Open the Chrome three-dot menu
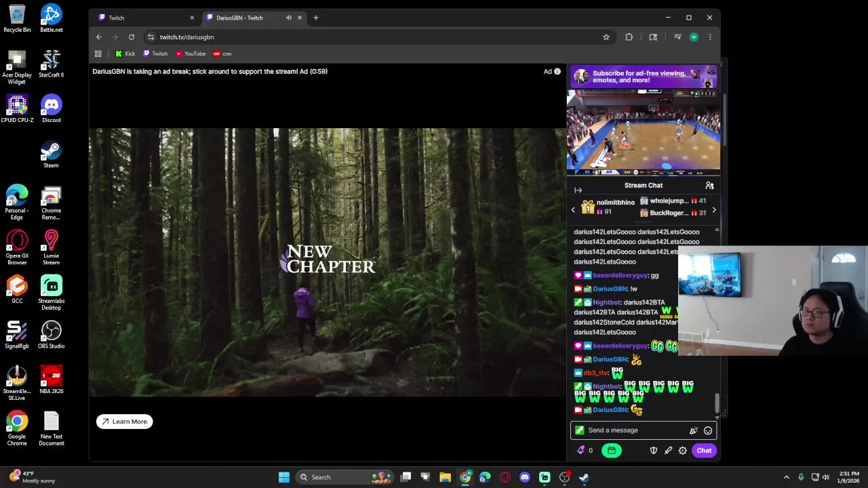 click(x=710, y=37)
